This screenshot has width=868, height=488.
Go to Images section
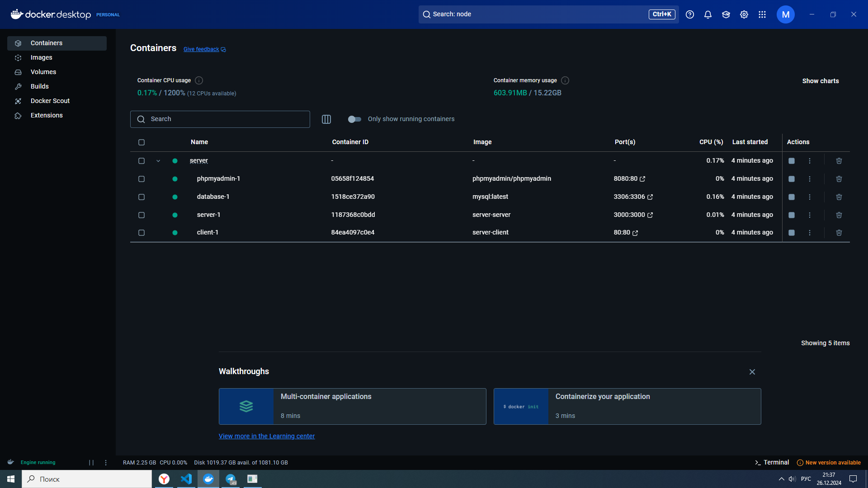point(41,57)
